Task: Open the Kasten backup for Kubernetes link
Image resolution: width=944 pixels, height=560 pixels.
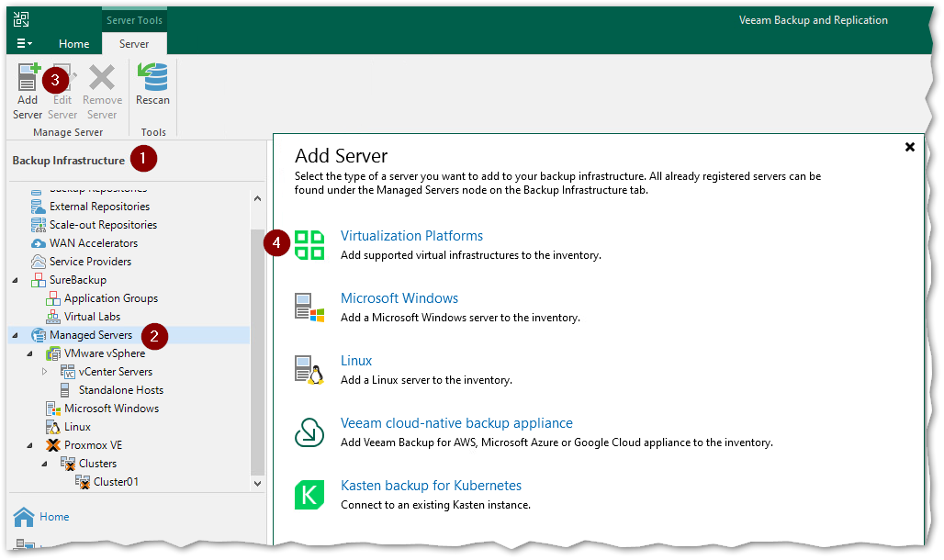Action: [431, 486]
